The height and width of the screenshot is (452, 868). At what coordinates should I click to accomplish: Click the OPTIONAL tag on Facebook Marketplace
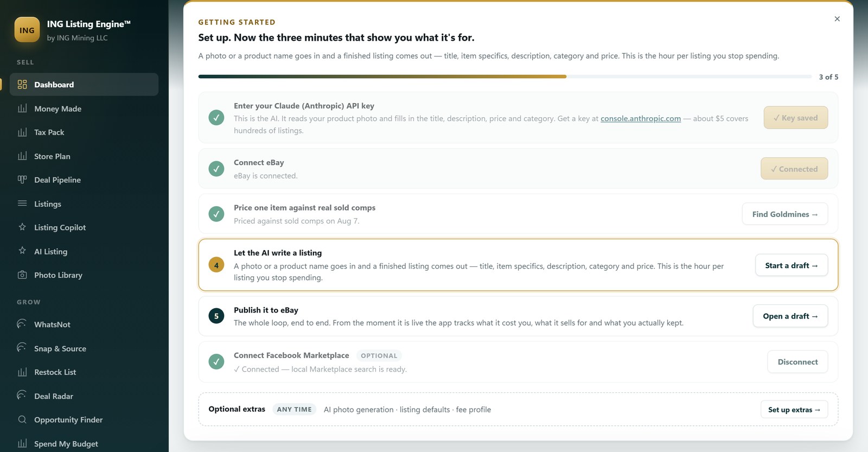(379, 355)
